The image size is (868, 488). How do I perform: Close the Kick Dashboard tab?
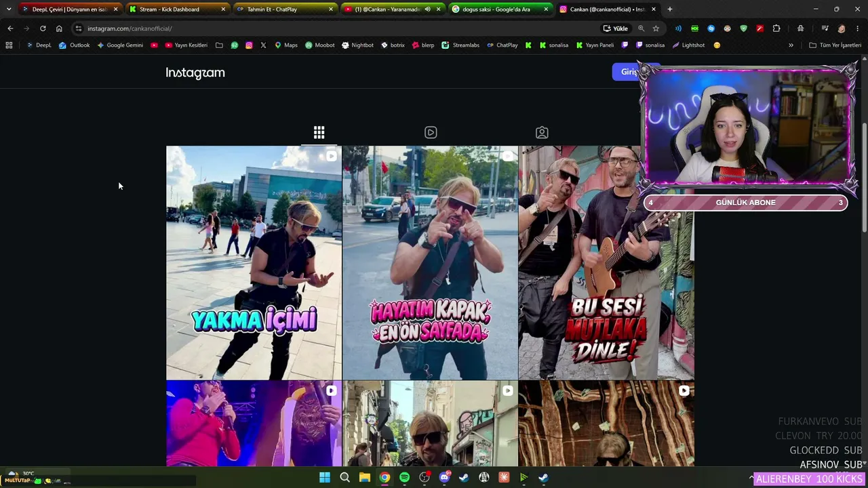[223, 9]
